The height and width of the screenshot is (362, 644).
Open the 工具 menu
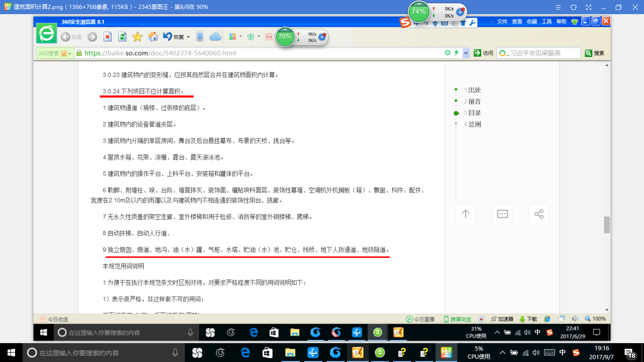click(546, 21)
